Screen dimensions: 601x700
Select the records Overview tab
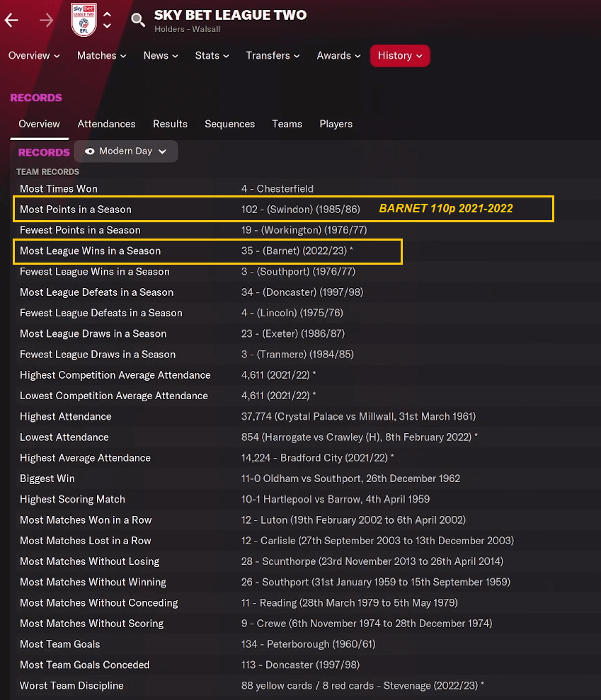click(40, 124)
